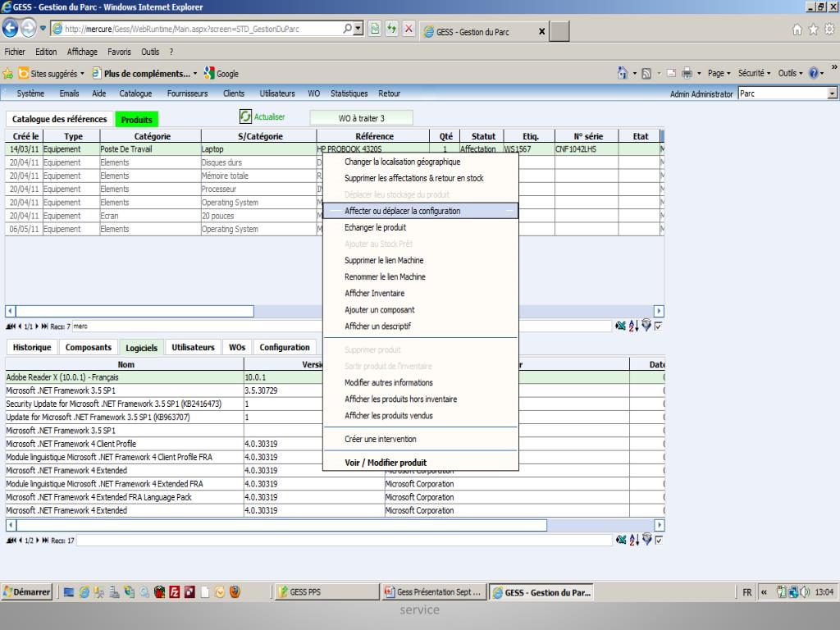Click the help question mark icon in command bar
This screenshot has height=630, width=840.
coord(813,73)
